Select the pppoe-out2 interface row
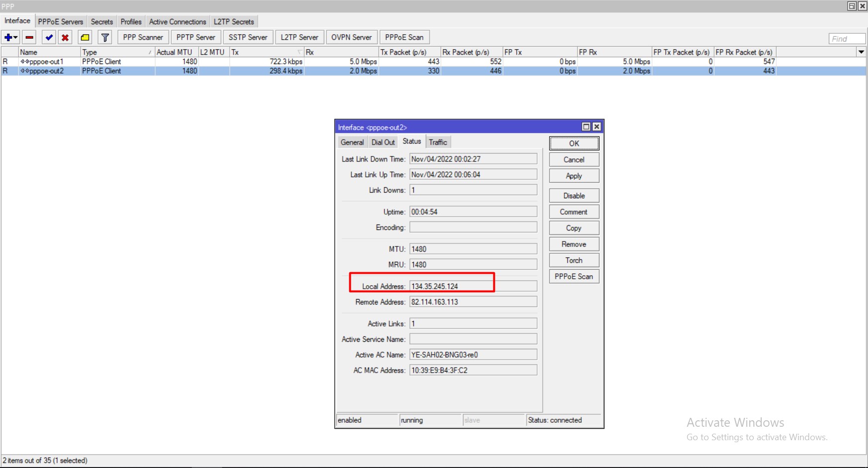This screenshot has height=468, width=868. tap(433, 71)
